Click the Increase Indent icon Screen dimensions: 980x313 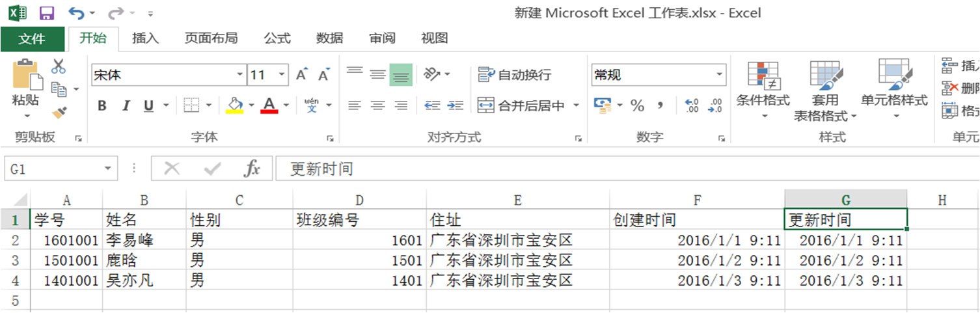point(456,105)
